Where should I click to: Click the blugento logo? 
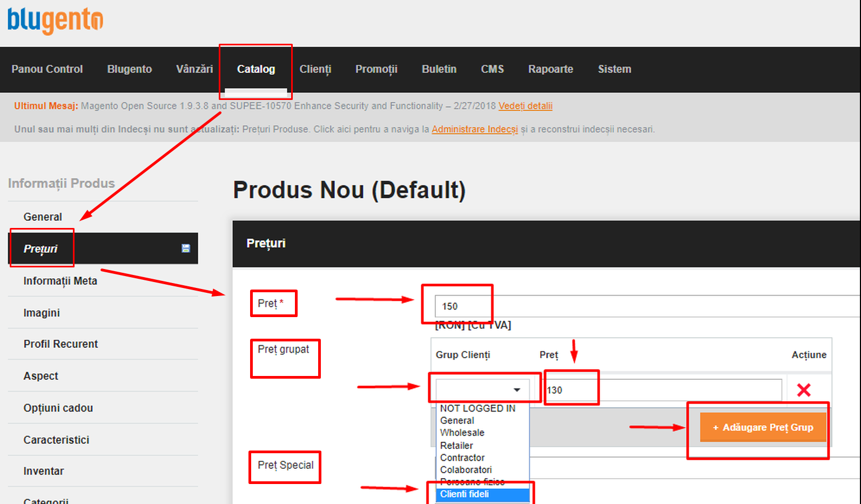[55, 21]
